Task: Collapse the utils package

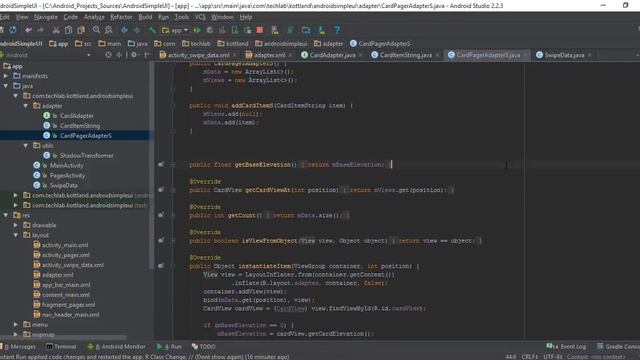Action: 26,145
